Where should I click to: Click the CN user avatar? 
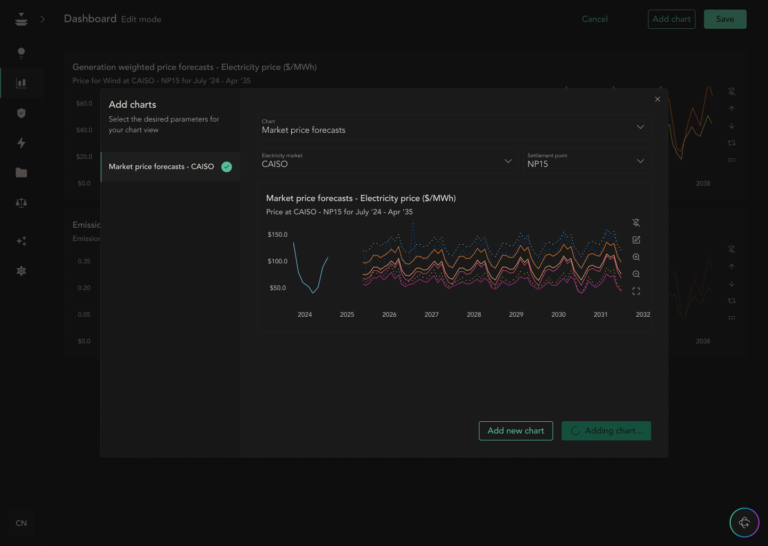click(x=21, y=523)
